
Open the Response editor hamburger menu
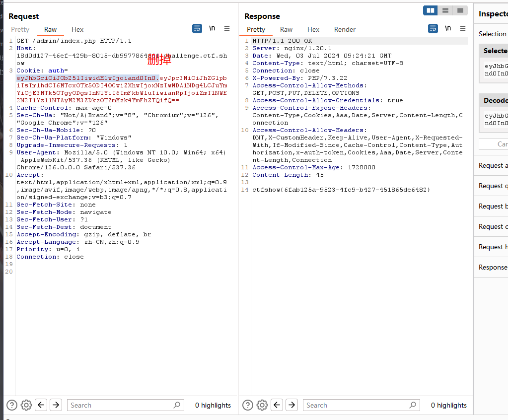pyautogui.click(x=463, y=28)
